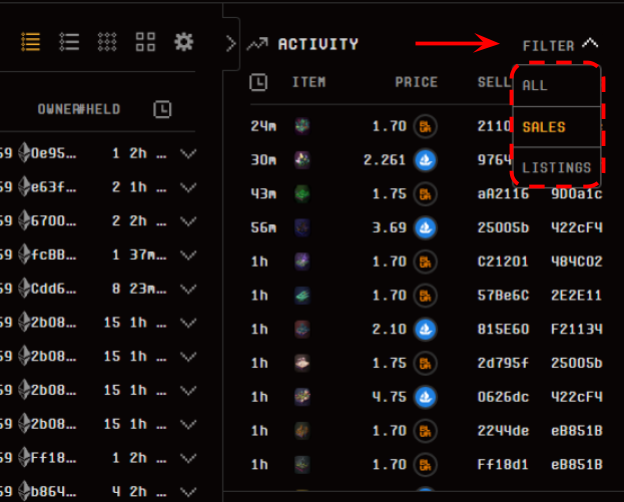Click the Ethereum icon beside 0e95...
624x502 pixels.
tap(24, 153)
